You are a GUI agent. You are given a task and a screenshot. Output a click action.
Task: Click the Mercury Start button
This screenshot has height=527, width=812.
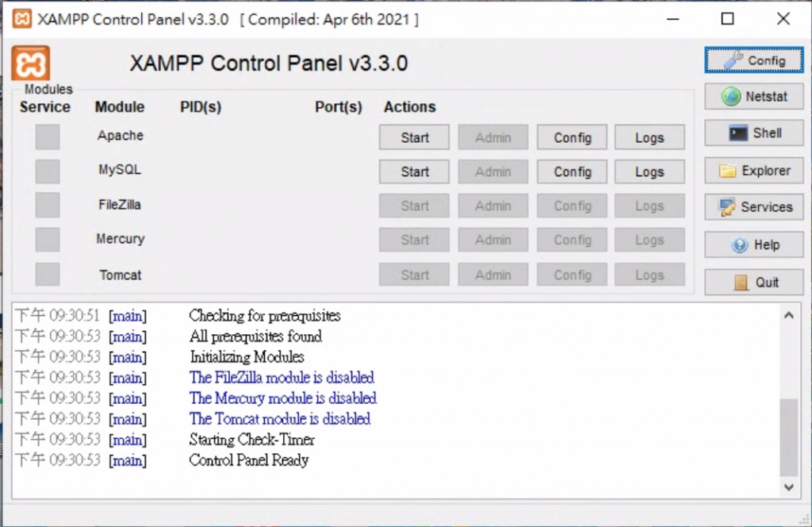click(x=414, y=240)
